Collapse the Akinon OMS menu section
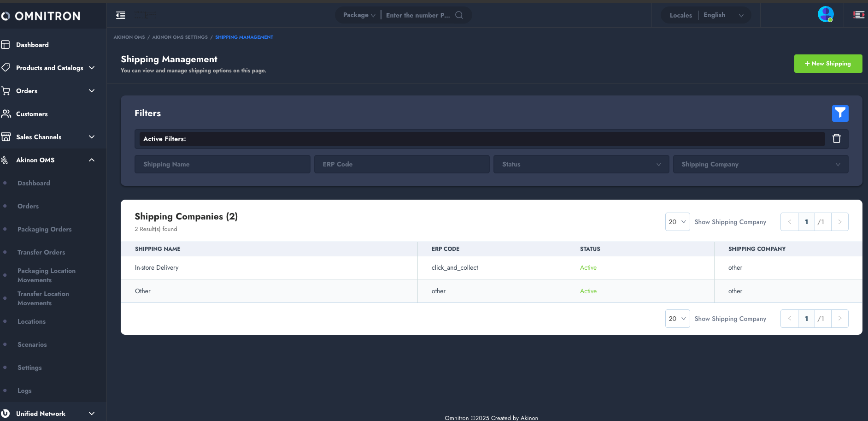Viewport: 868px width, 421px height. (92, 160)
